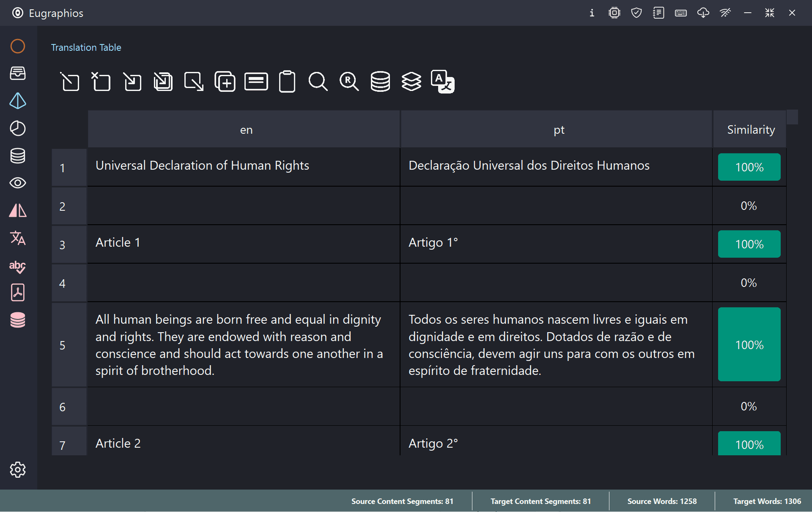This screenshot has width=812, height=512.
Task: Select the 'Artigo 1°' target cell
Action: pos(433,243)
